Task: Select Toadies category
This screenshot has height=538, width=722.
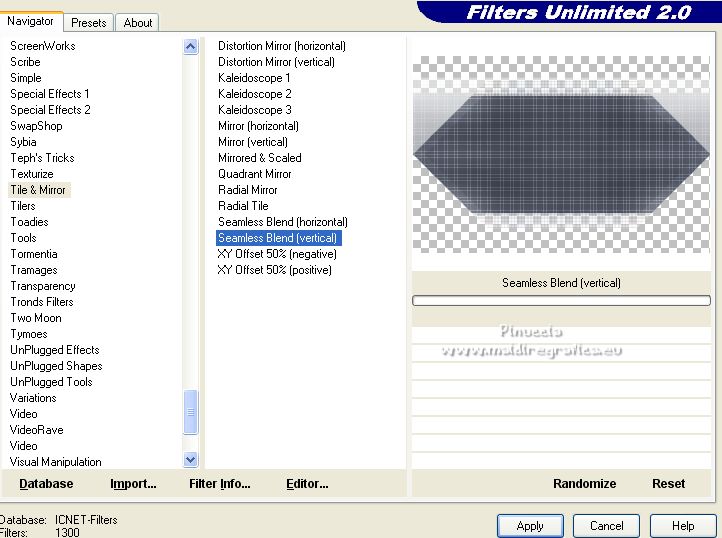Action: tap(29, 222)
